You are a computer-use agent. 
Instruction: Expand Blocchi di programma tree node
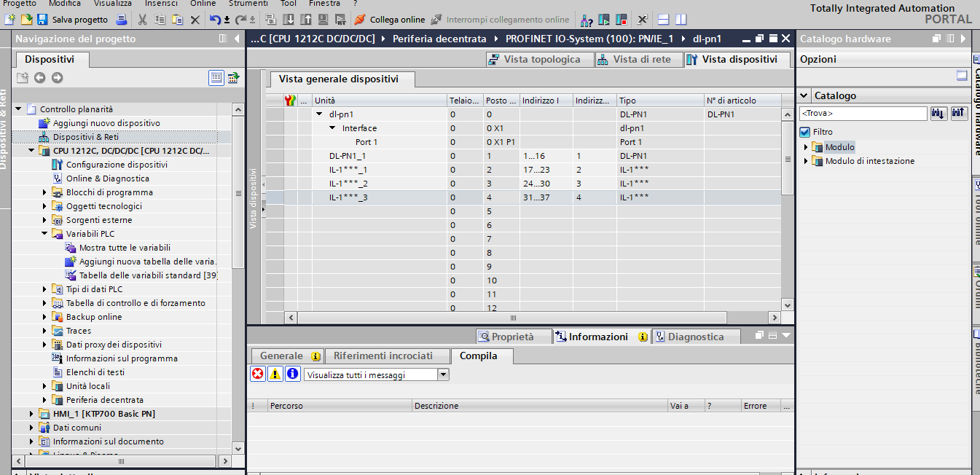44,192
